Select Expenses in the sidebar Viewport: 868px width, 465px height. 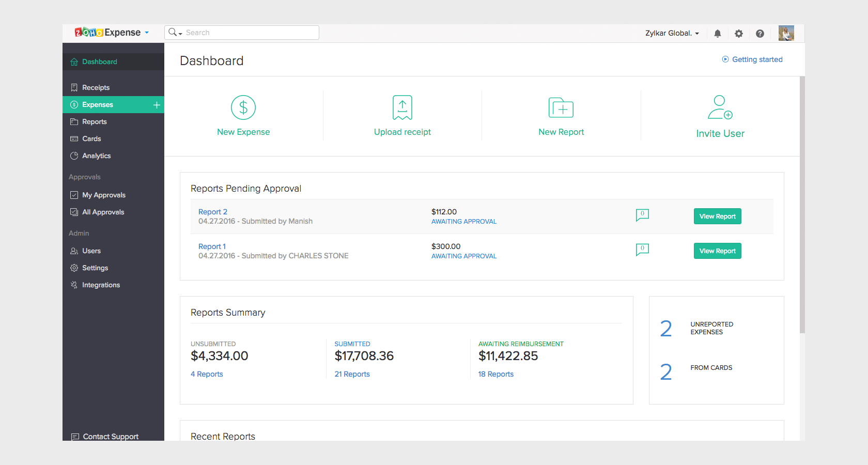pyautogui.click(x=97, y=104)
